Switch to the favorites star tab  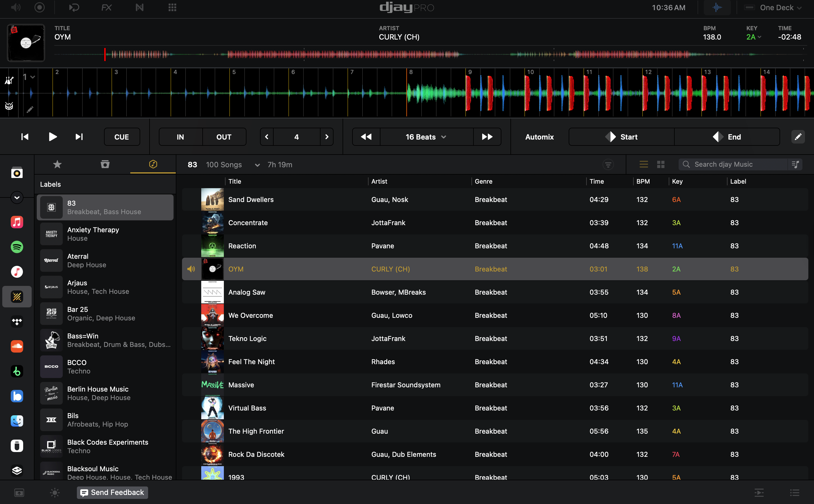pos(57,164)
